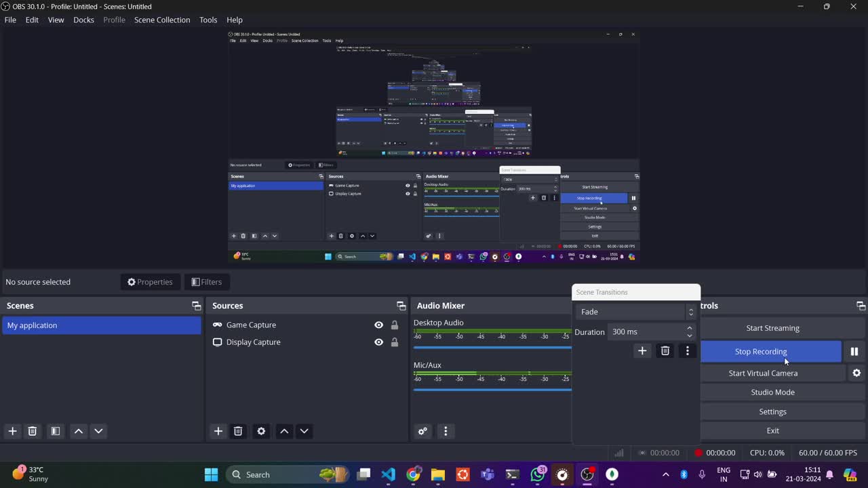Open the Edit menu
Screen dimensions: 868x488
tap(32, 20)
